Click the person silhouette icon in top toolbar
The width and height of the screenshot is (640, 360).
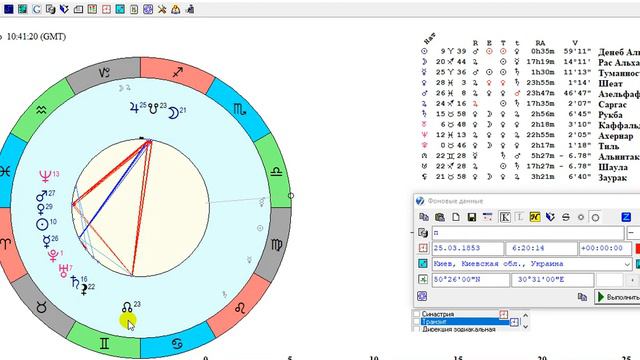[x=190, y=9]
